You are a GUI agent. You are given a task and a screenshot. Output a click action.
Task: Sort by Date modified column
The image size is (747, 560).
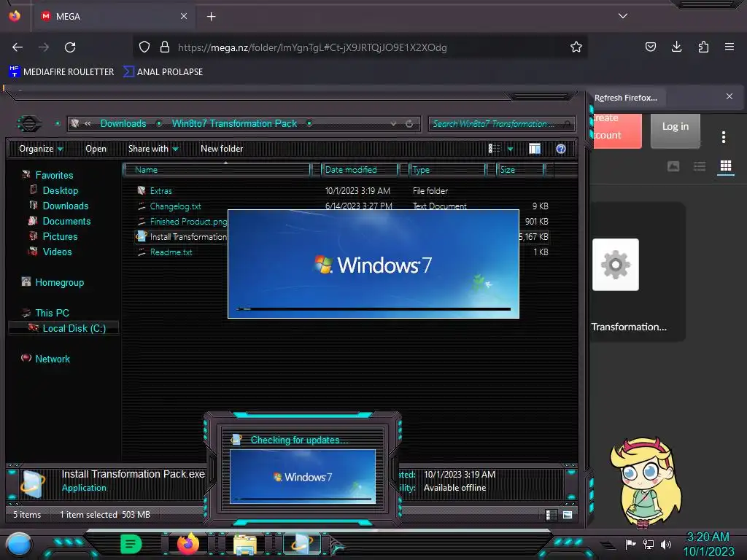coord(360,169)
